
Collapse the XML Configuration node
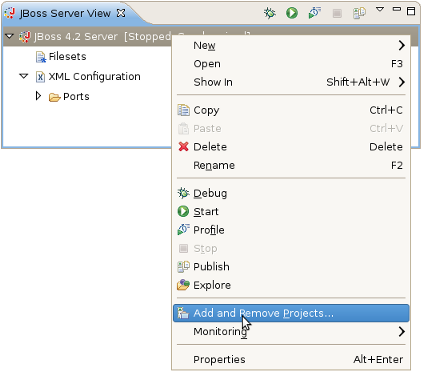point(23,76)
